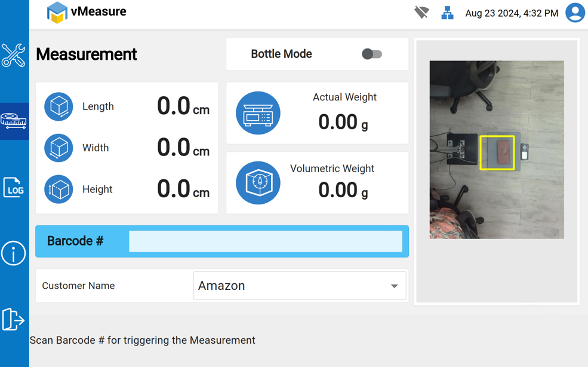Expand the Customer Name dropdown arrow
This screenshot has width=588, height=367.
point(394,286)
